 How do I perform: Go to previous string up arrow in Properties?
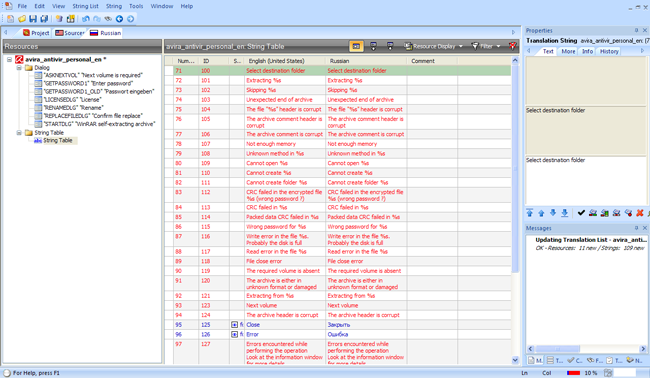pyautogui.click(x=541, y=213)
